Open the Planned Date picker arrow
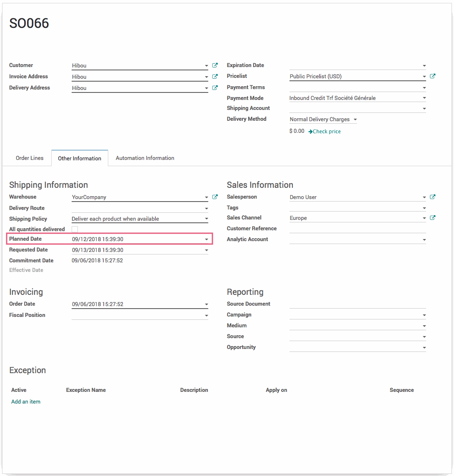Viewport: 454px width, 476px height. click(x=207, y=239)
